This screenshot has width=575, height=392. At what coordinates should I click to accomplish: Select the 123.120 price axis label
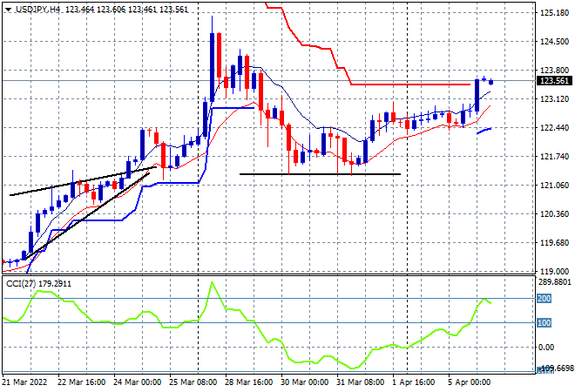point(554,99)
